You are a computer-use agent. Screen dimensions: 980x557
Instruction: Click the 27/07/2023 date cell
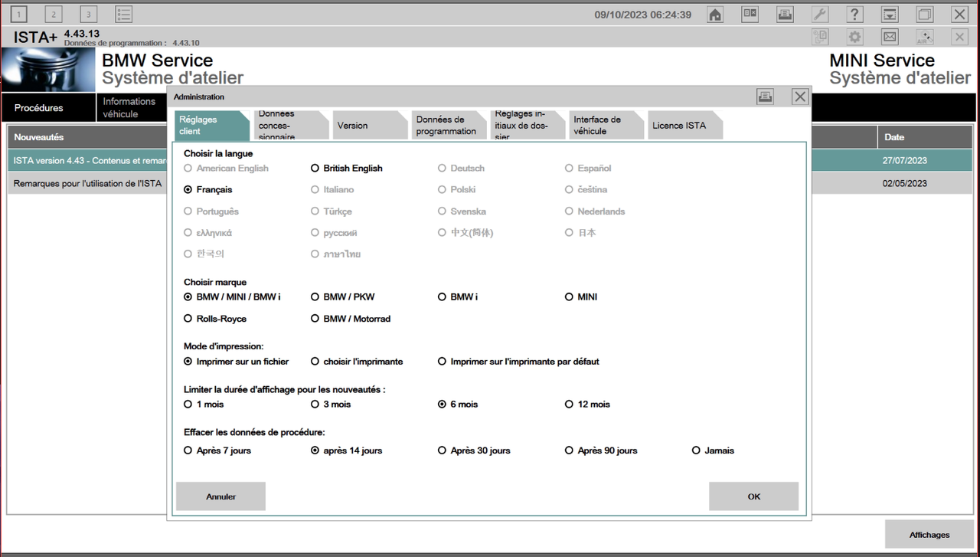point(905,160)
